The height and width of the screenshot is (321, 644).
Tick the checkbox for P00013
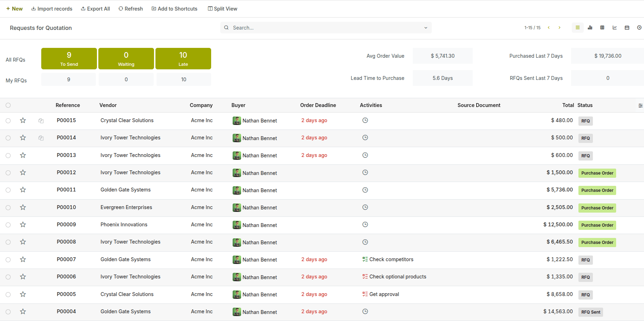8,155
